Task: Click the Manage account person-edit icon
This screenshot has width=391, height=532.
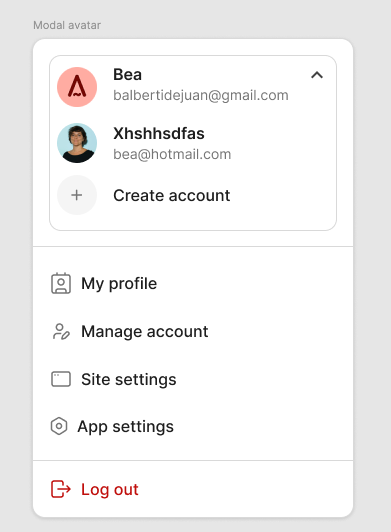Action: (61, 331)
